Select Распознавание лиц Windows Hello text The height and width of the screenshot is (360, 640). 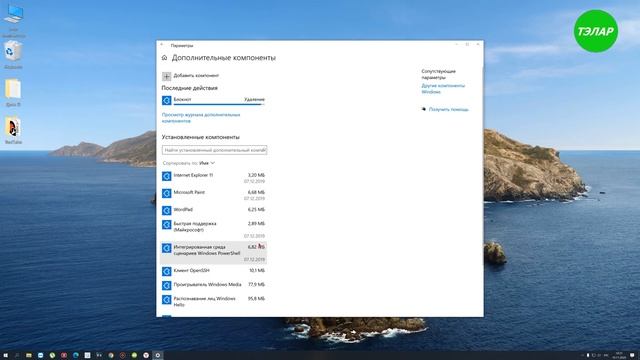coord(204,302)
